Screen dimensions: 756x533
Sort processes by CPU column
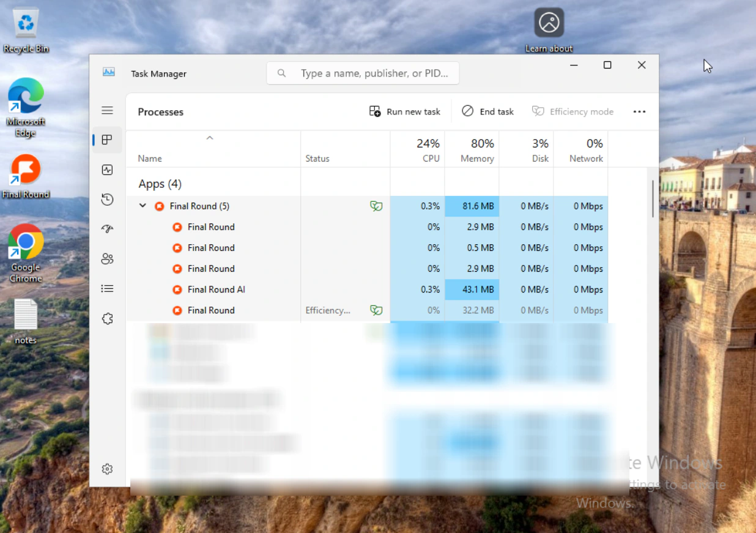(x=417, y=149)
